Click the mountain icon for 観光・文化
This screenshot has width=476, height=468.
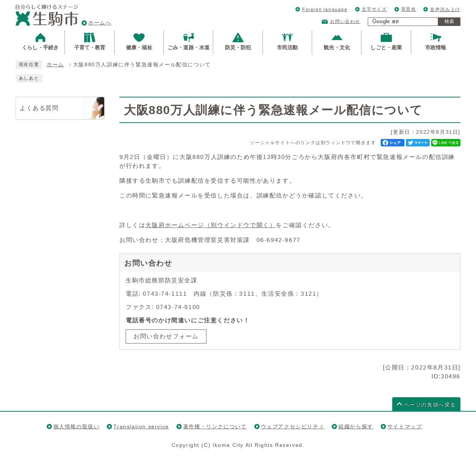pos(337,37)
